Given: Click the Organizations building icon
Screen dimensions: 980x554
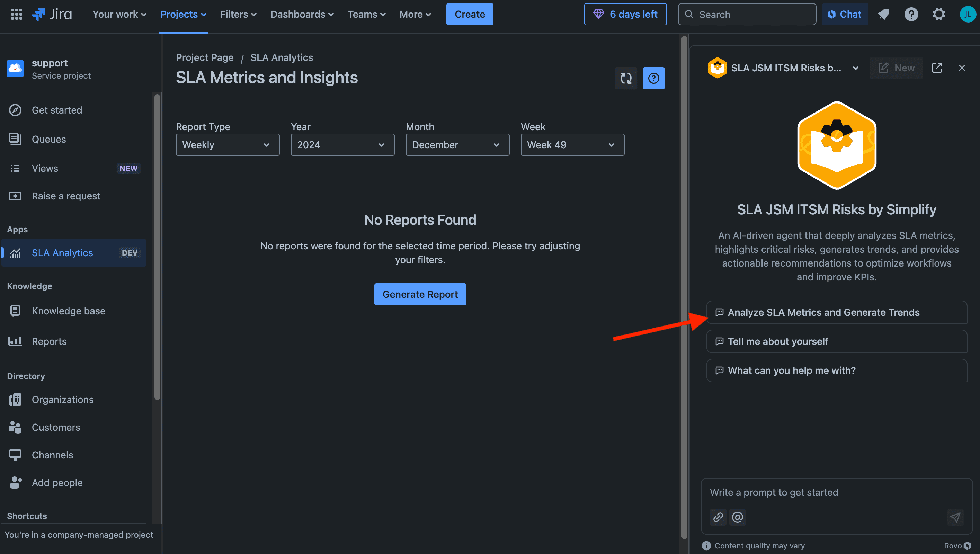Looking at the screenshot, I should click(x=15, y=400).
